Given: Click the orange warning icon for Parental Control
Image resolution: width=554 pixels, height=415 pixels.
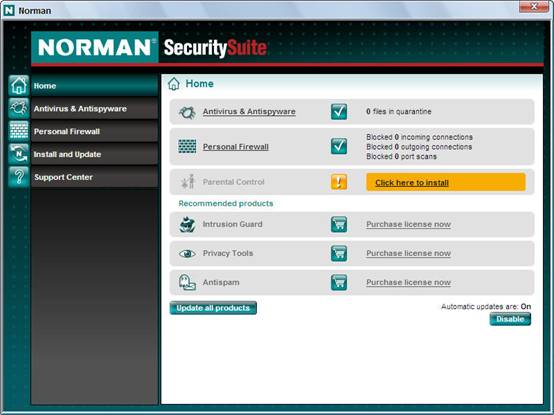Looking at the screenshot, I should coord(339,182).
